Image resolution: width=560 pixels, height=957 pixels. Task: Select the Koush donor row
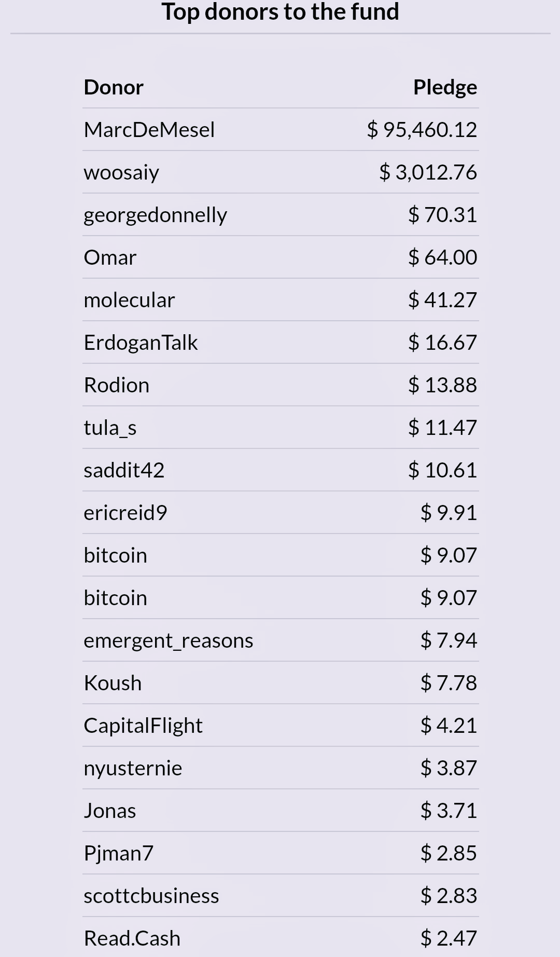point(280,683)
